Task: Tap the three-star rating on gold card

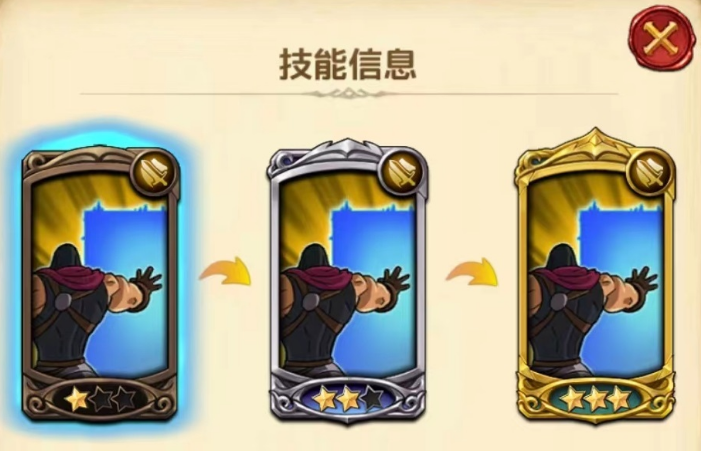Action: tap(595, 398)
